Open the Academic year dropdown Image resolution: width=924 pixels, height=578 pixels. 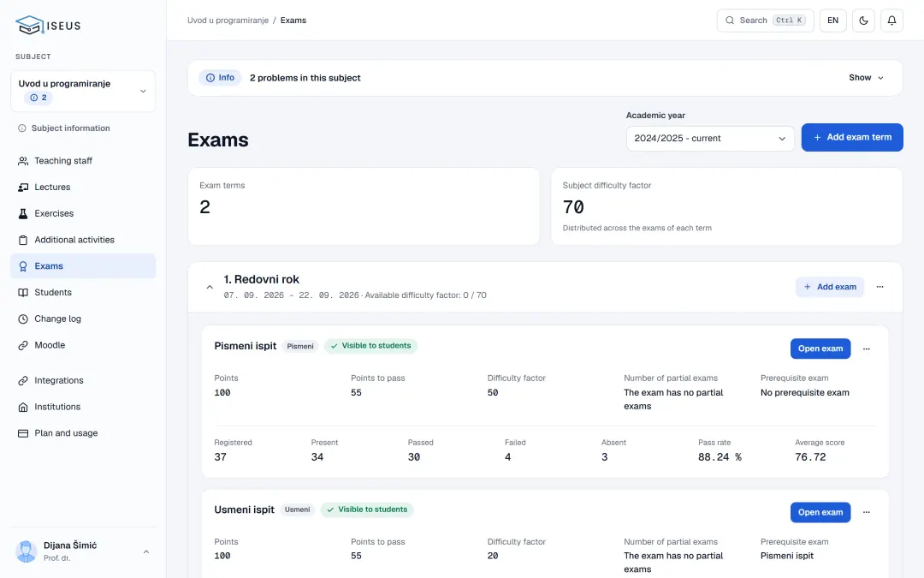click(x=710, y=139)
